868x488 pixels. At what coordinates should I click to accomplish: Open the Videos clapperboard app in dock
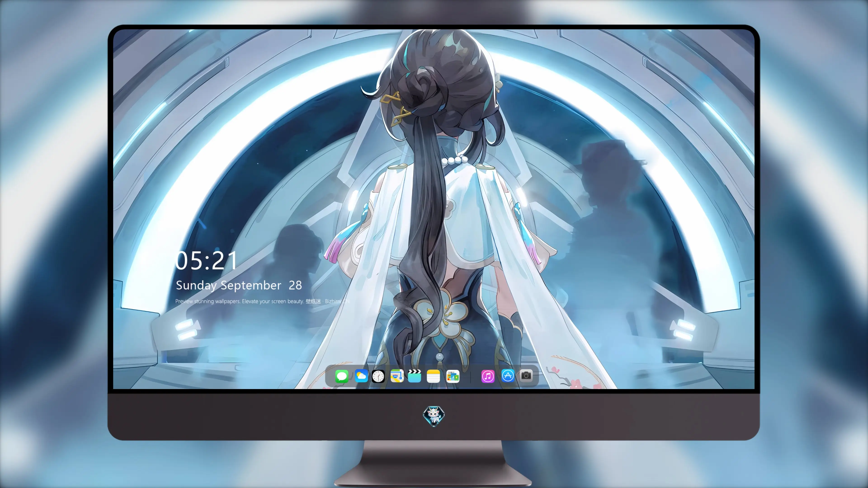click(415, 376)
